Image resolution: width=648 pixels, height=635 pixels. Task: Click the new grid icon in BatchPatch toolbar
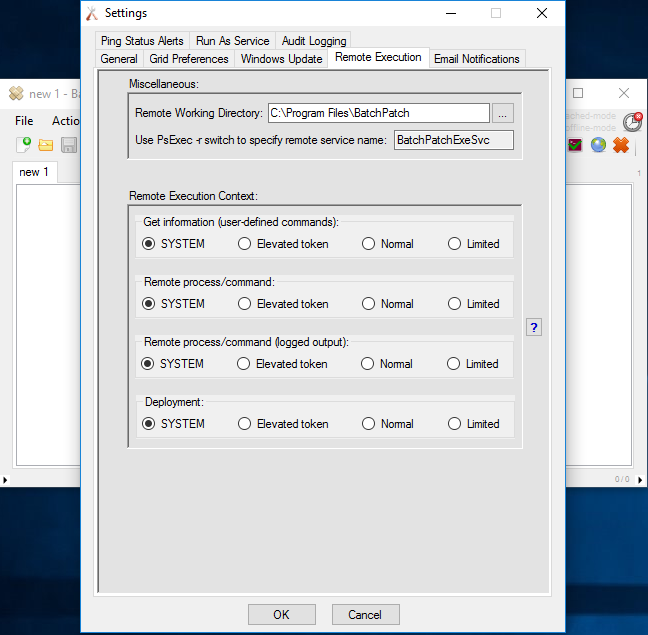coord(24,145)
